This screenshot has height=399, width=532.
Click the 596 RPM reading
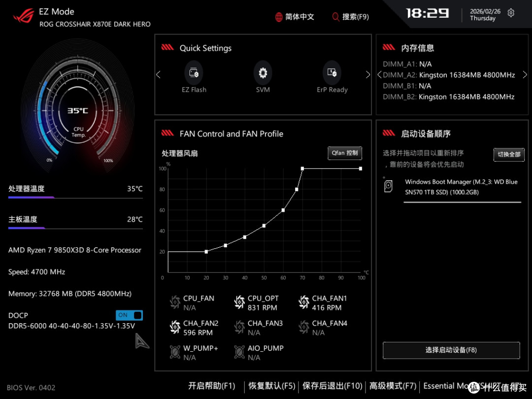click(198, 332)
